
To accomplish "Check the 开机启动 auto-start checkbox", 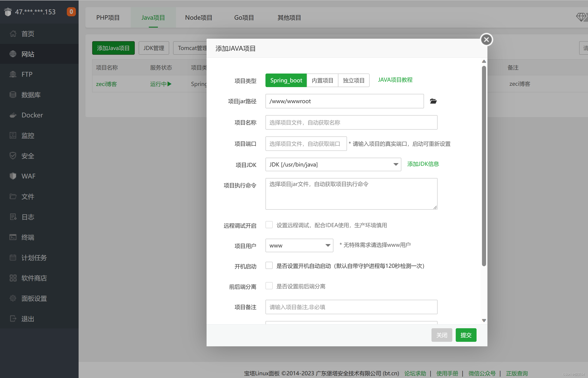I will (269, 266).
